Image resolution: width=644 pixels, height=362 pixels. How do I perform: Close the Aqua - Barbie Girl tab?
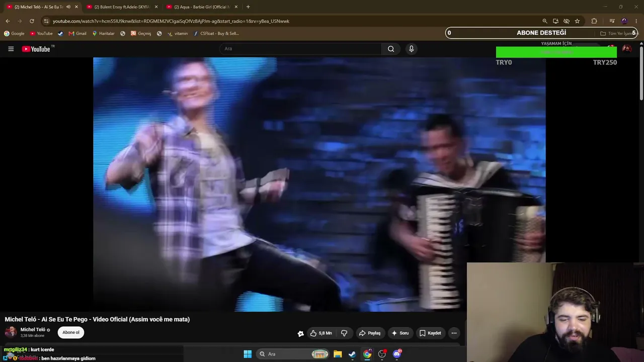236,7
